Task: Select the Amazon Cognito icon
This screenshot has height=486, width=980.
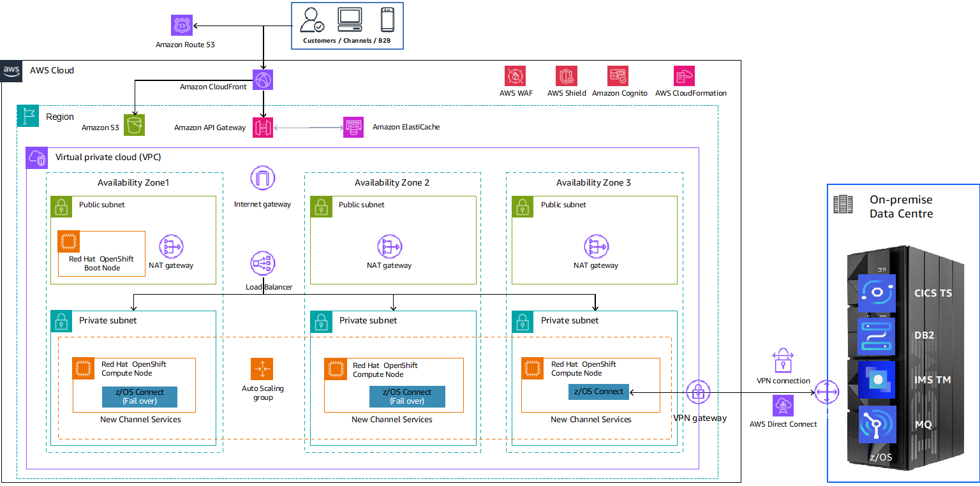Action: [618, 76]
